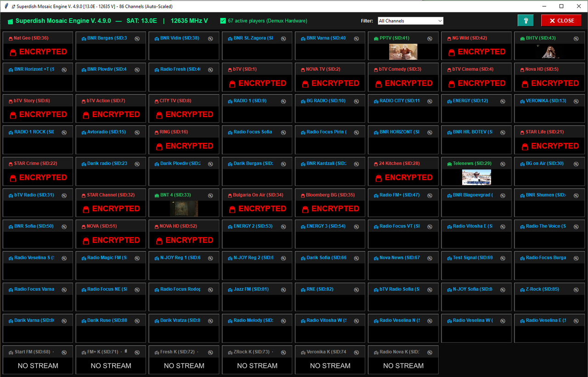
Task: Click NO STREAM on the ZRock K card
Action: pos(257,366)
